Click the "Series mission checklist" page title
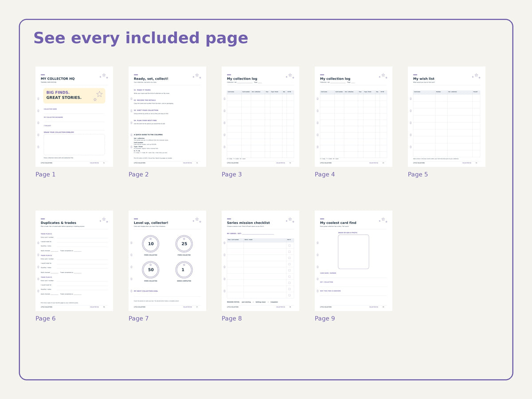The width and height of the screenshot is (532, 399). point(248,223)
